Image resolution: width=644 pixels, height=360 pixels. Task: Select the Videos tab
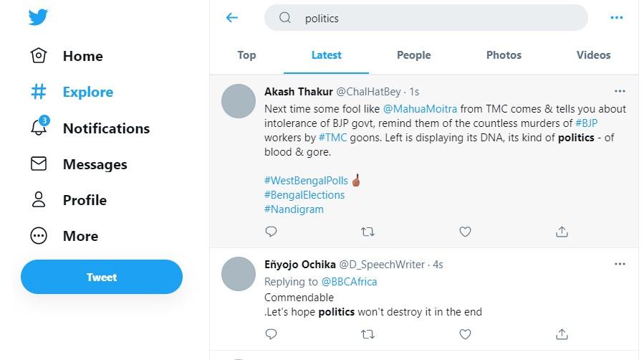pos(593,55)
